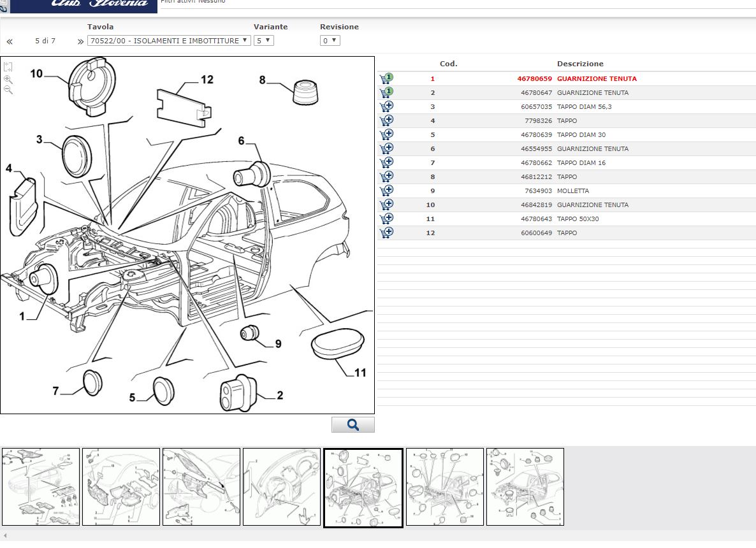Open the first diagram thumbnail
Image resolution: width=756 pixels, height=548 pixels.
pos(41,487)
